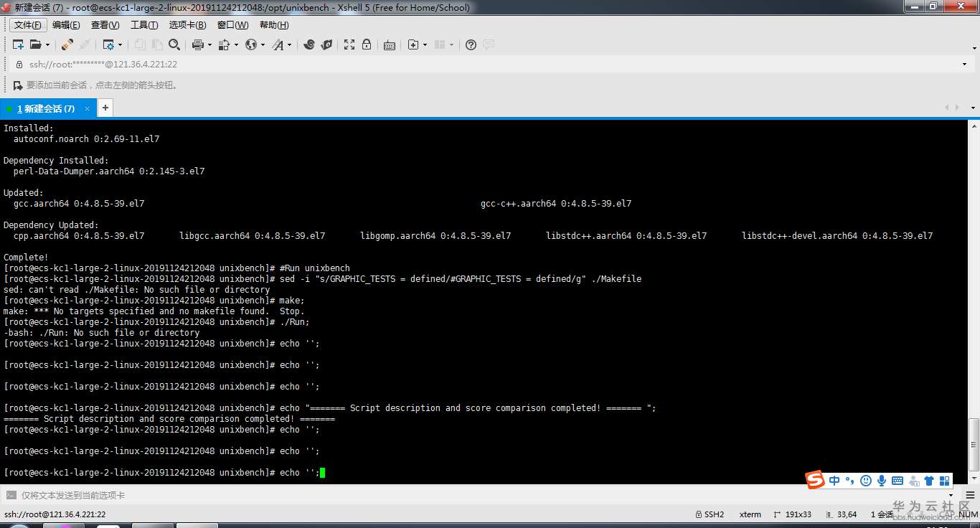This screenshot has height=528, width=980.
Task: Close the 新建会话 (7) tab
Action: tap(88, 108)
